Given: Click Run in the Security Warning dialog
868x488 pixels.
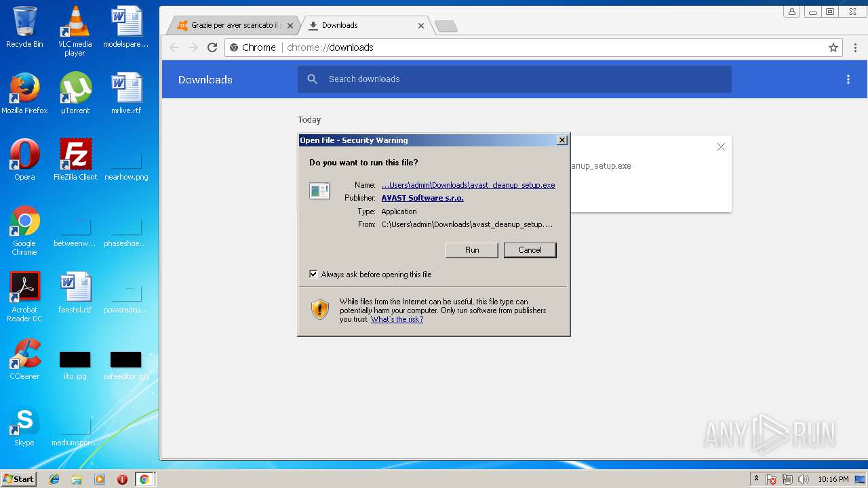Looking at the screenshot, I should click(x=472, y=250).
